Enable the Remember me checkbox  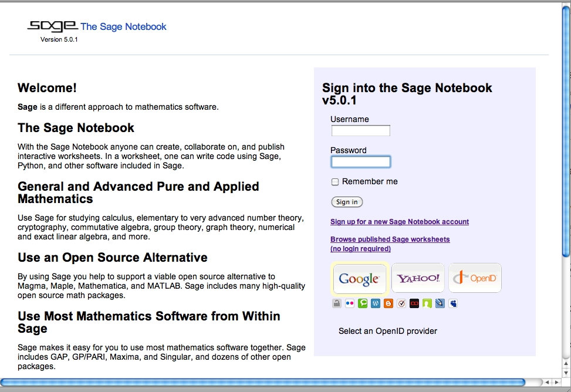tap(335, 182)
